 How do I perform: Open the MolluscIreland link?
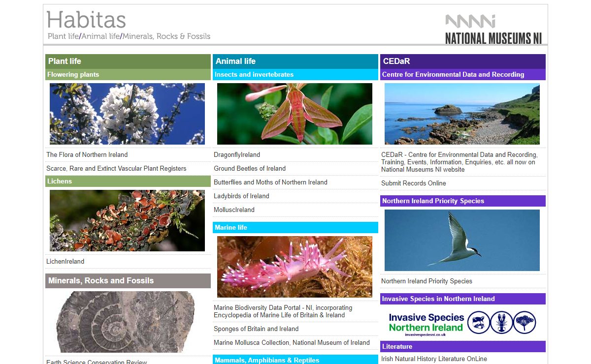[234, 210]
